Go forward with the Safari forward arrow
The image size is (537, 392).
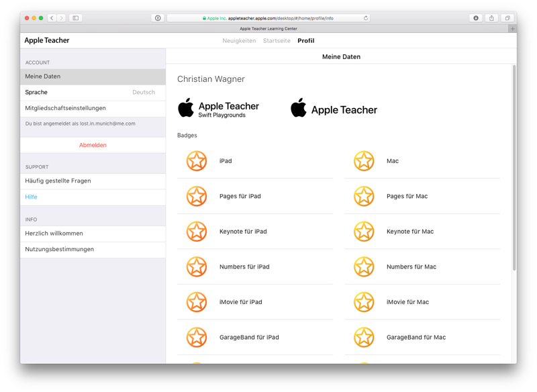click(x=61, y=18)
